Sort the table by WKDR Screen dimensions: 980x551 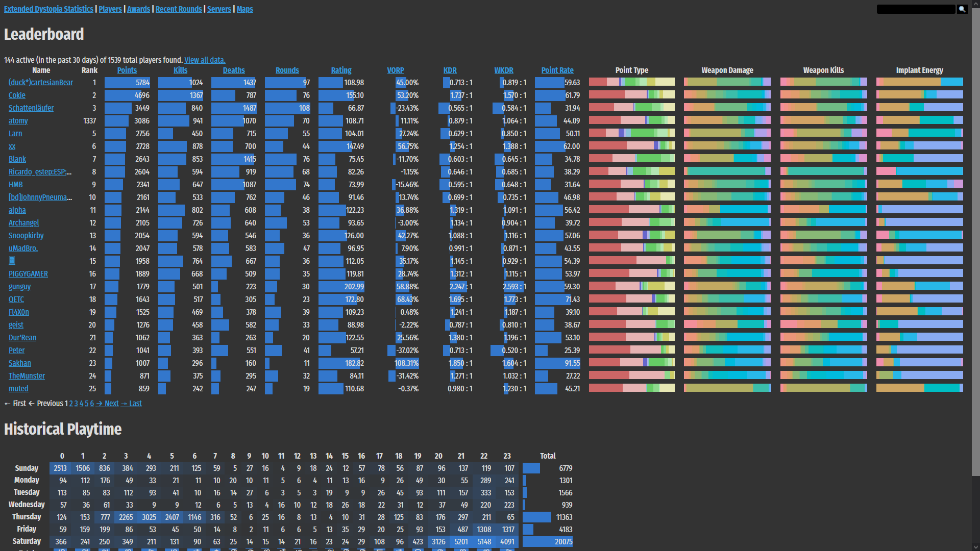click(x=504, y=70)
